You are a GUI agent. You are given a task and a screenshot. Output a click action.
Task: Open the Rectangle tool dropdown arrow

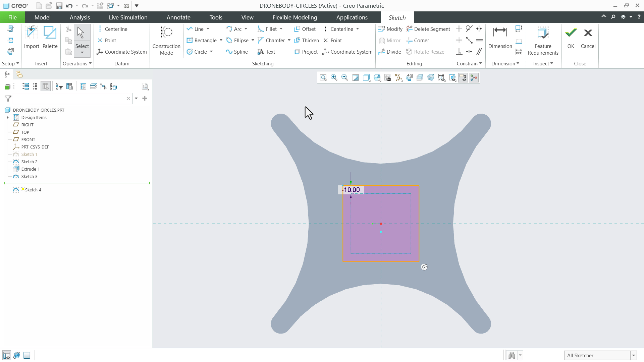click(x=221, y=40)
